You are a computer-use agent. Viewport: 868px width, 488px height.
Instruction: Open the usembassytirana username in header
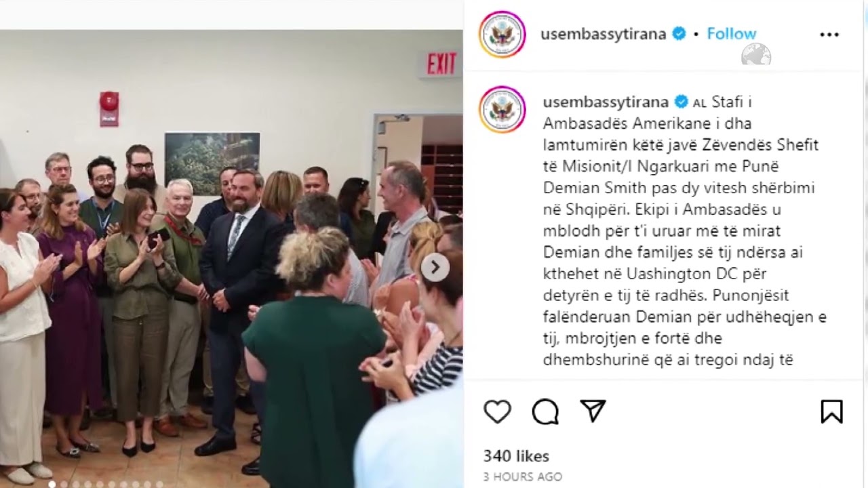(603, 34)
